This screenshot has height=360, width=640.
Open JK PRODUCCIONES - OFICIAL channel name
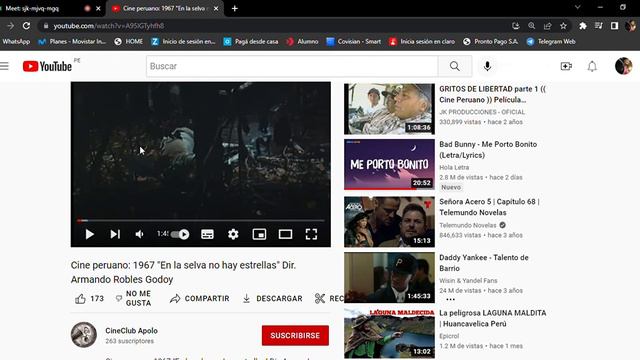coord(482,112)
